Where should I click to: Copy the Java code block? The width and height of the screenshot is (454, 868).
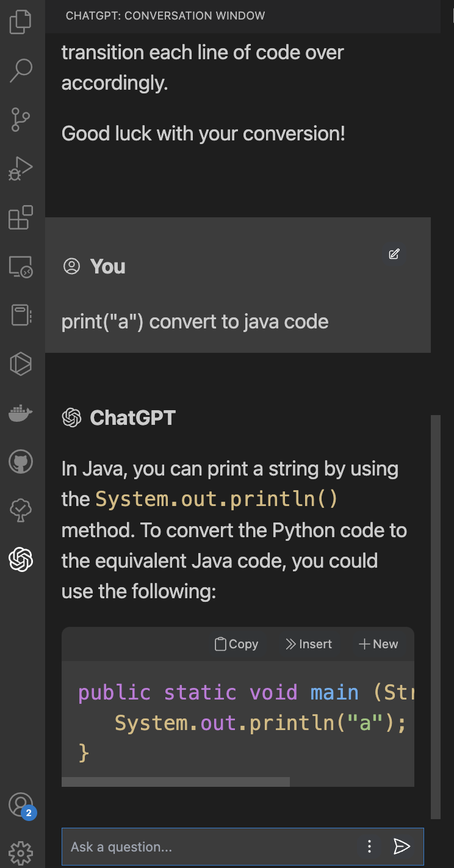[236, 644]
